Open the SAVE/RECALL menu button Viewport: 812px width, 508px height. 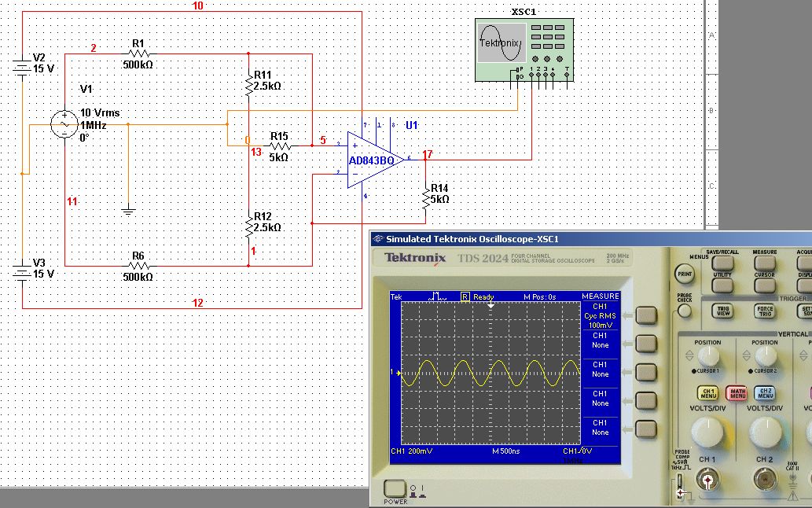point(722,263)
